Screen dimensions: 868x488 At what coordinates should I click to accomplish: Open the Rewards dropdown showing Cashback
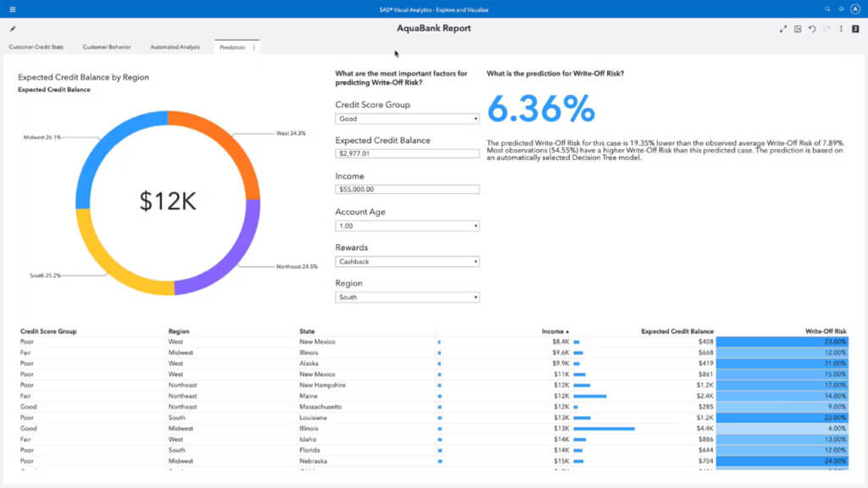[407, 262]
